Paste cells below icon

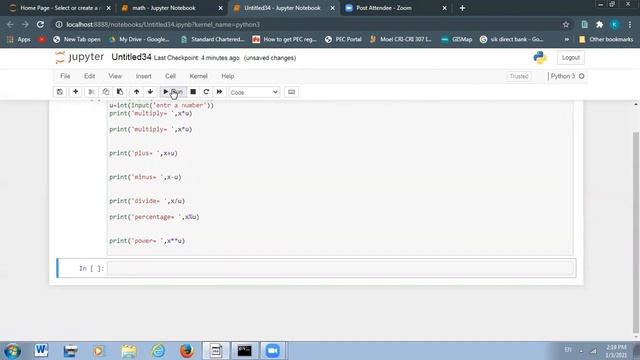tap(120, 92)
